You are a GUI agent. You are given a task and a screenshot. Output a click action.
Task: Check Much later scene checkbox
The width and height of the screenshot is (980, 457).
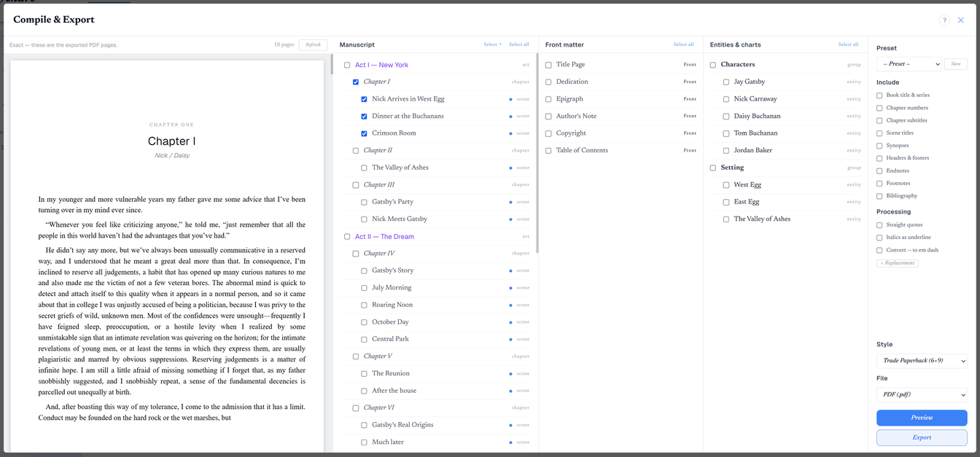tap(364, 442)
